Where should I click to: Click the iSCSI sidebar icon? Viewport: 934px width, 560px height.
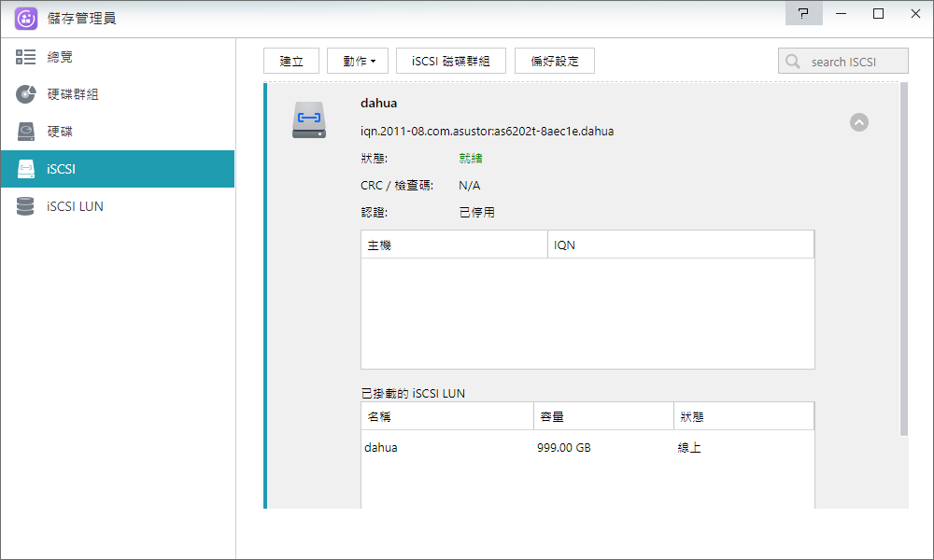(26, 169)
